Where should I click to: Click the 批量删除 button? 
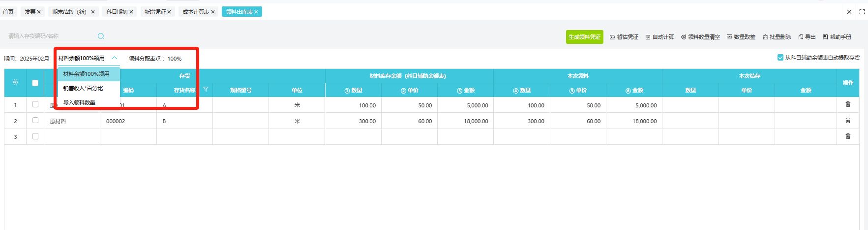tap(777, 37)
